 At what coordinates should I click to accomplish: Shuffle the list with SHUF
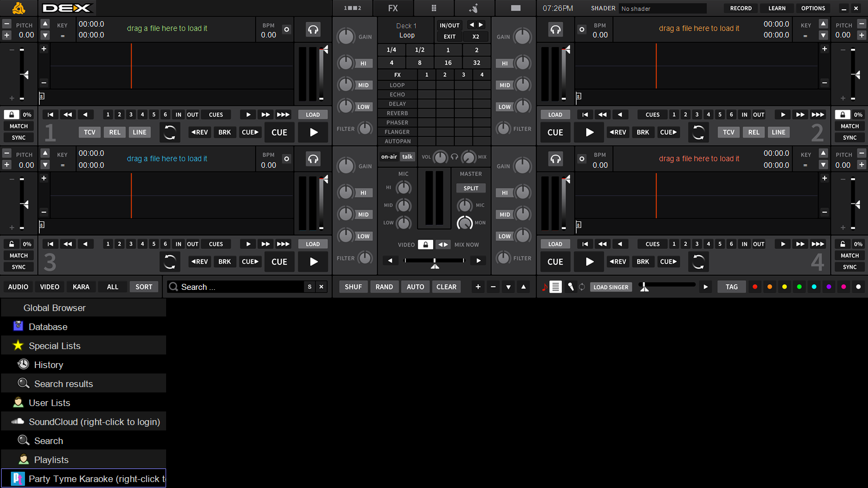pyautogui.click(x=353, y=287)
